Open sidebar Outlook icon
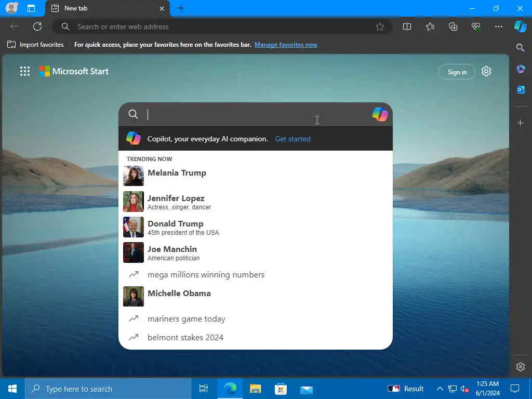 pos(521,89)
